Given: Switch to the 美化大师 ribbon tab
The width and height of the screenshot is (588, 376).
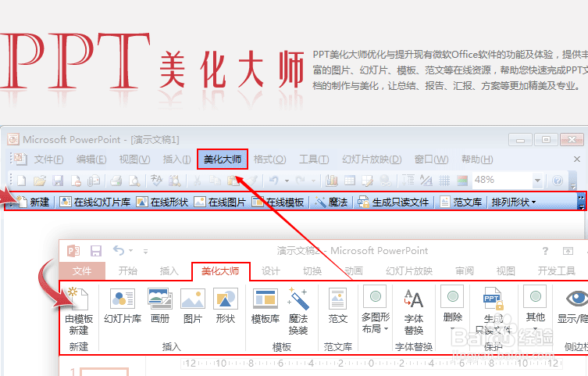Looking at the screenshot, I should 220,271.
